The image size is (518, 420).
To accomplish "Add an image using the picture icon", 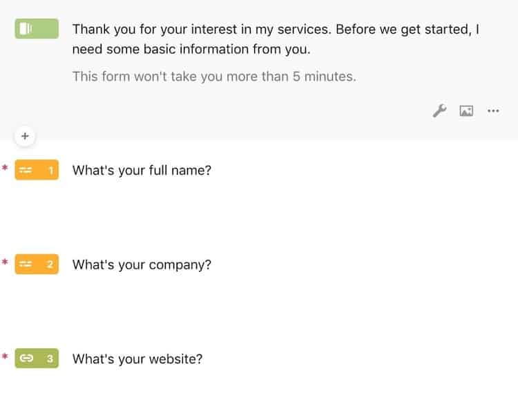I will coord(466,111).
